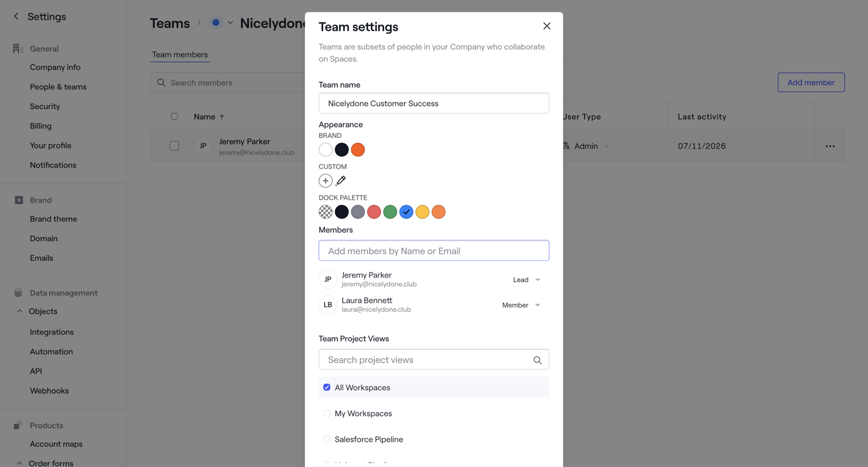Viewport: 868px width, 467px height.
Task: Check the My Workspaces checkbox
Action: [327, 413]
